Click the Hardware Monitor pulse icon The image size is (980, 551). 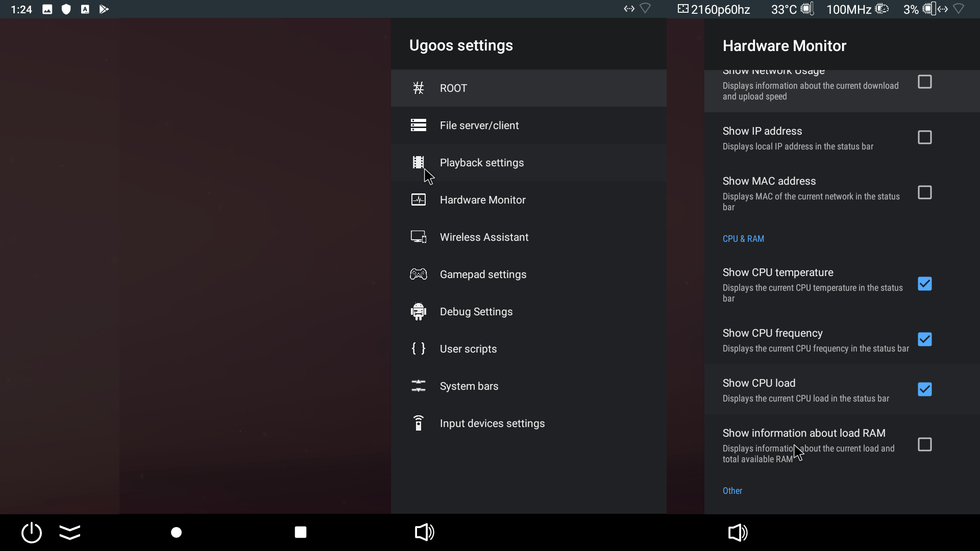pyautogui.click(x=418, y=199)
